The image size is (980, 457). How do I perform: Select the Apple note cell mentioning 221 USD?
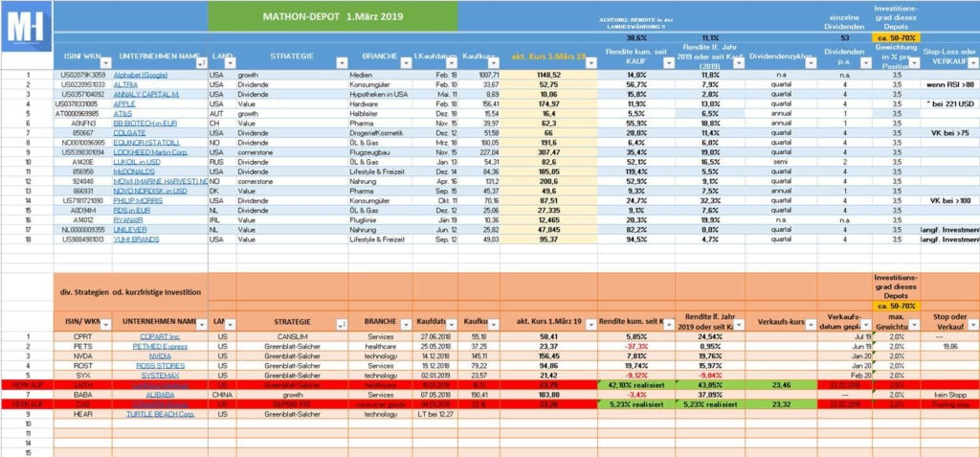click(949, 103)
